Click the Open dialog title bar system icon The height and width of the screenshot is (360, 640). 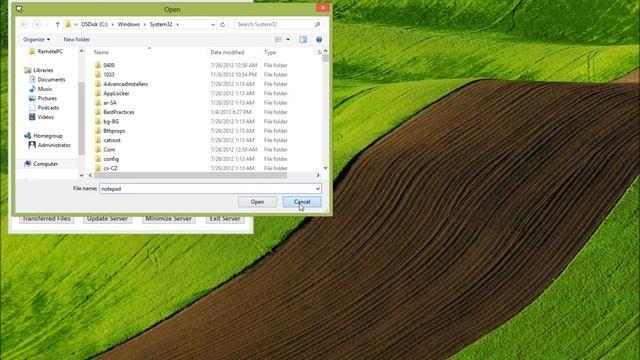pyautogui.click(x=19, y=9)
